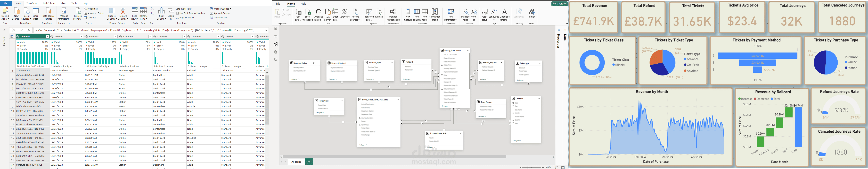
Task: Expand the formula bar with its chevron
Action: (266, 30)
